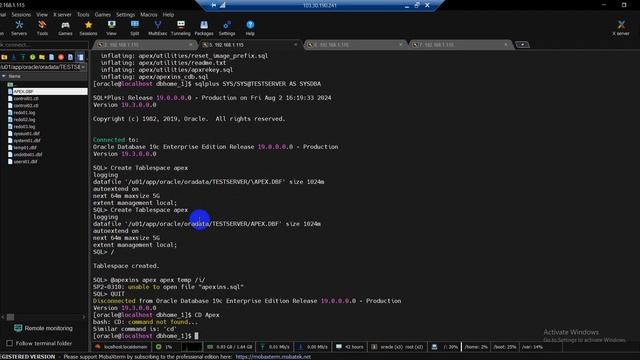Open the Sessions star icon
Image resolution: width=640 pixels, height=360 pixels.
pos(88,28)
